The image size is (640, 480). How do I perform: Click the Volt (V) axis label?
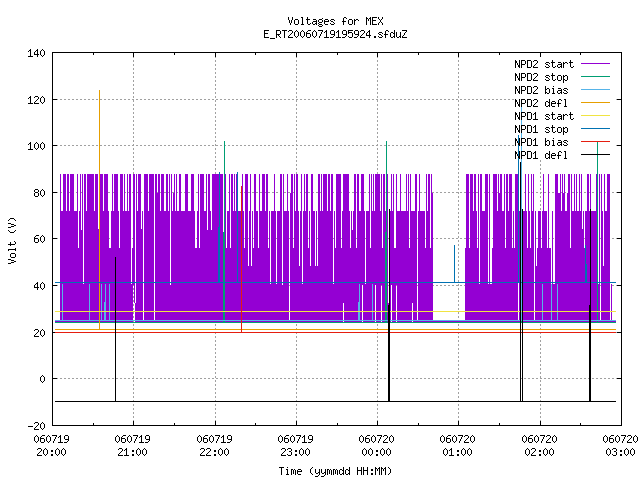pos(12,240)
